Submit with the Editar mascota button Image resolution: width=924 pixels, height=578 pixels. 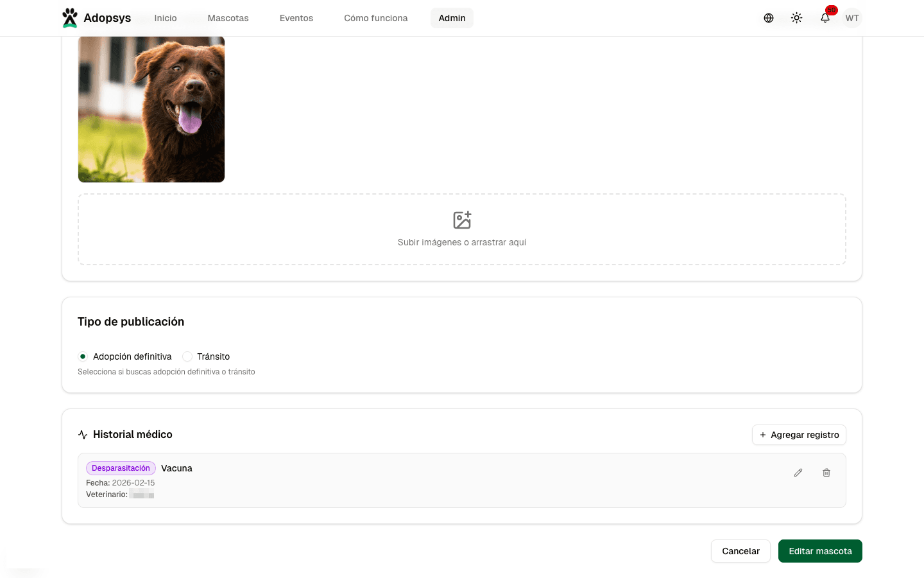coord(820,551)
